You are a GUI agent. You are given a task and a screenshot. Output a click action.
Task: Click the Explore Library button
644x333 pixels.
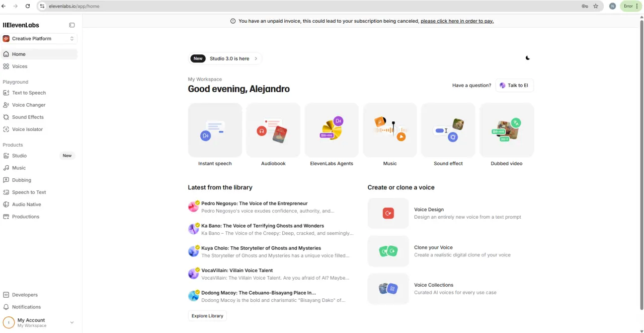[207, 316]
